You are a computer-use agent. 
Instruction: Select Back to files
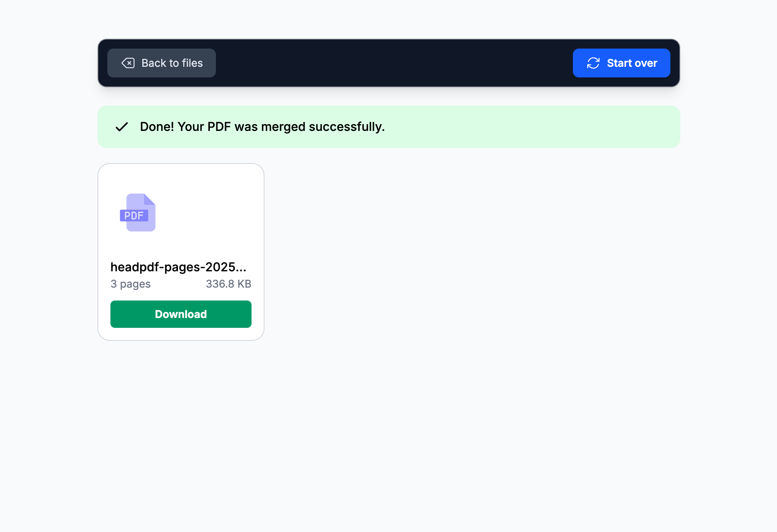(161, 63)
